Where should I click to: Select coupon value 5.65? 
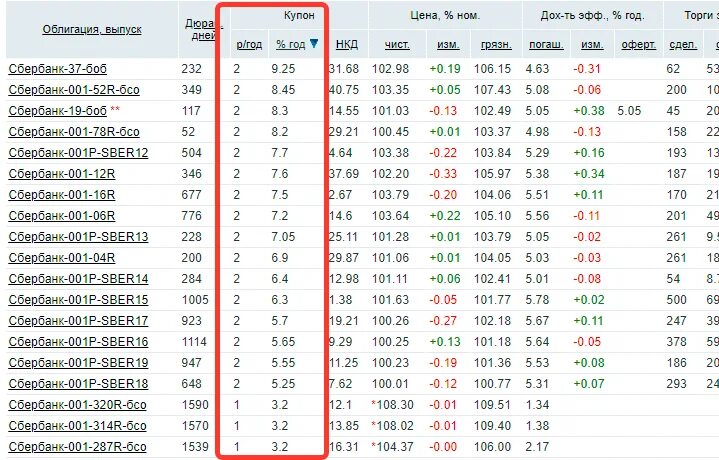tap(283, 342)
